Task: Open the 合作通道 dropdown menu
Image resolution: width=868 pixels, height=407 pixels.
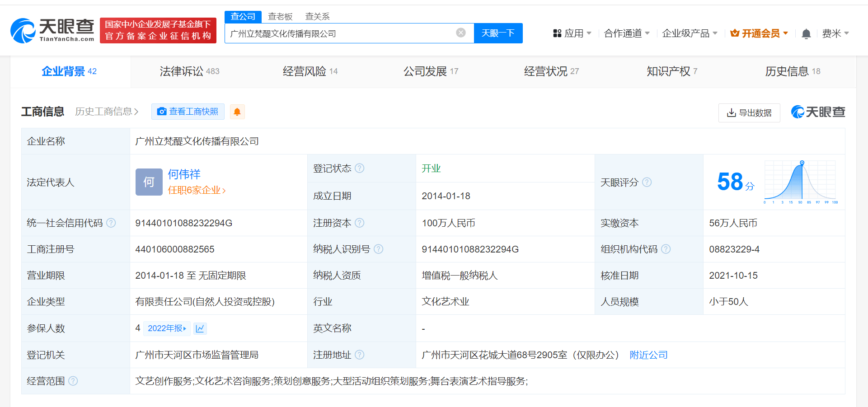Action: tap(627, 33)
